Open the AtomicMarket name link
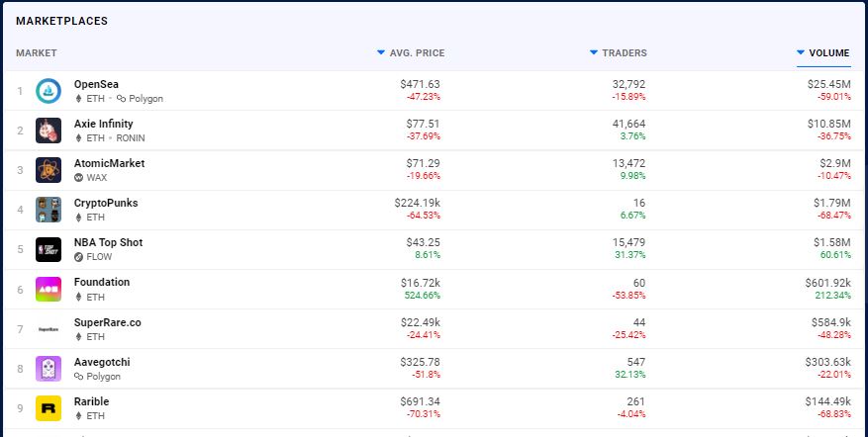Screen dimensions: 868x437 point(110,163)
